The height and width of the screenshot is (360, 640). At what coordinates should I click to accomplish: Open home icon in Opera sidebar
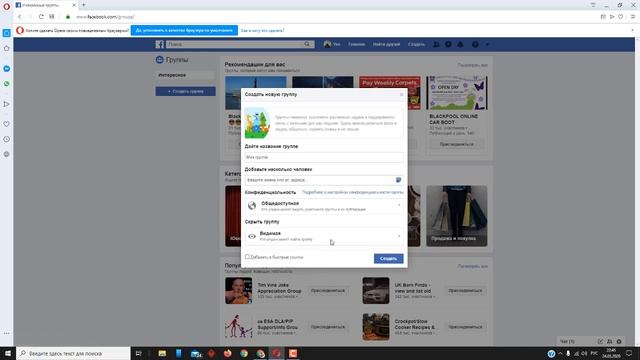tap(7, 49)
